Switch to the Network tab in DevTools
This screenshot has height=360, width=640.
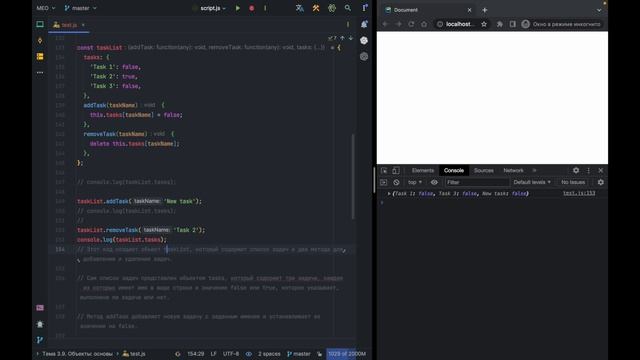point(513,170)
